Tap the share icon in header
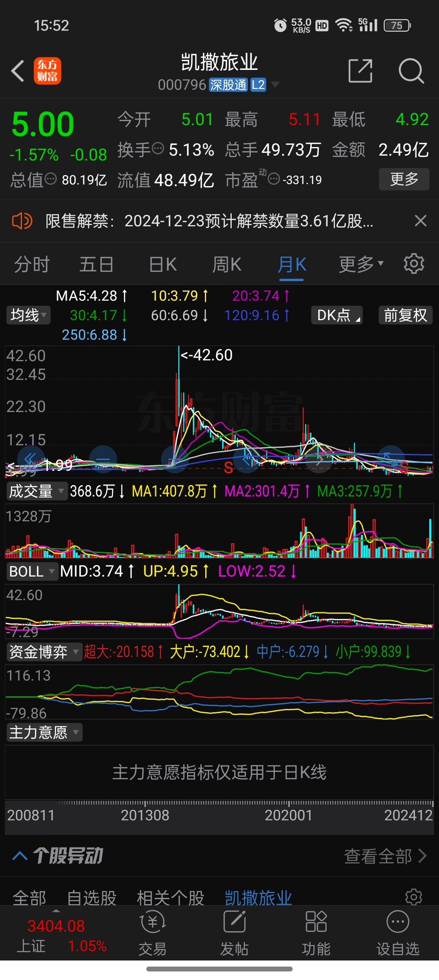The height and width of the screenshot is (980, 439). click(x=361, y=71)
